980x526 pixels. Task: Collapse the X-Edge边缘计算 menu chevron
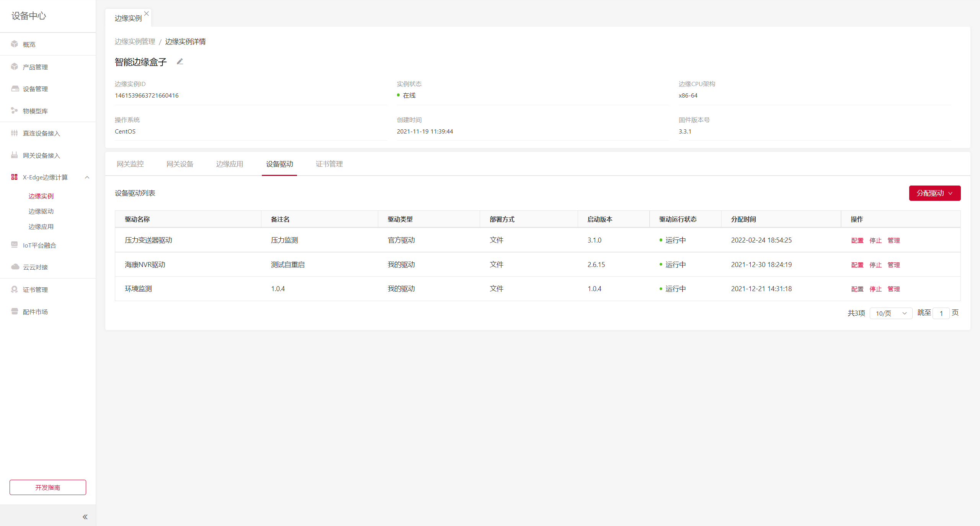87,177
